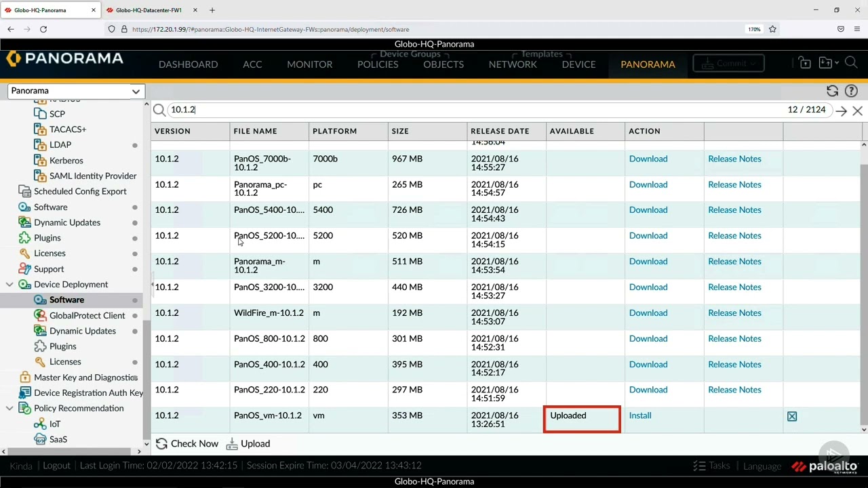Open Release Notes for PanOS_220-10.1.2
The image size is (868, 488).
pos(734,390)
